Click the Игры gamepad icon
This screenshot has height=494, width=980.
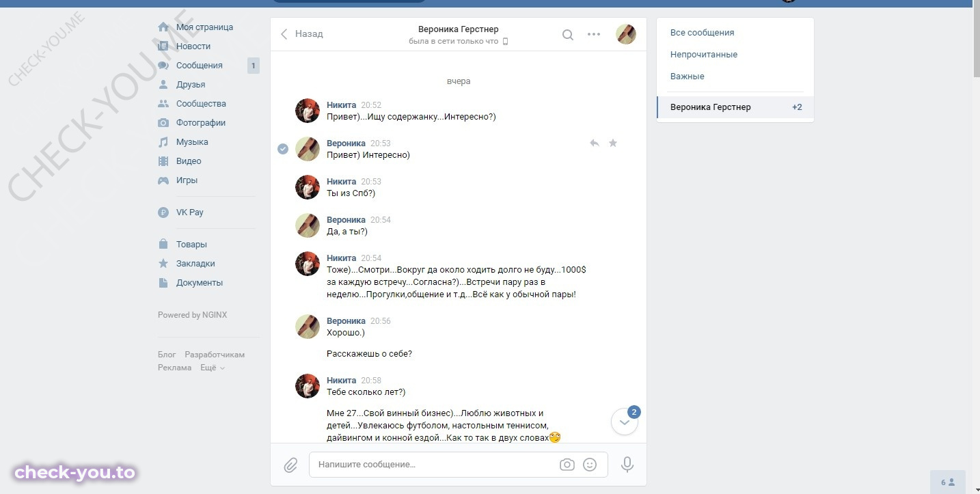tap(163, 180)
